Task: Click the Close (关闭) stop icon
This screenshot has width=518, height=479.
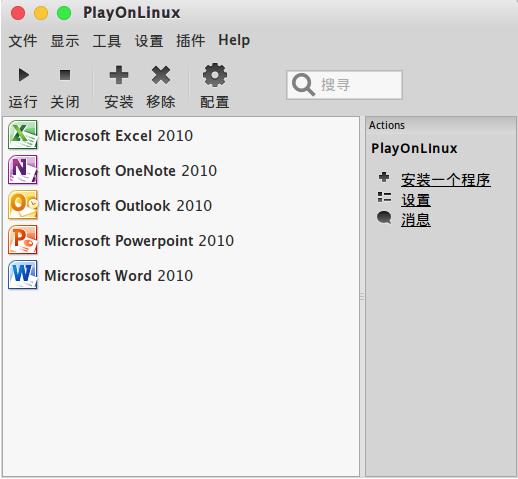Action: point(65,75)
